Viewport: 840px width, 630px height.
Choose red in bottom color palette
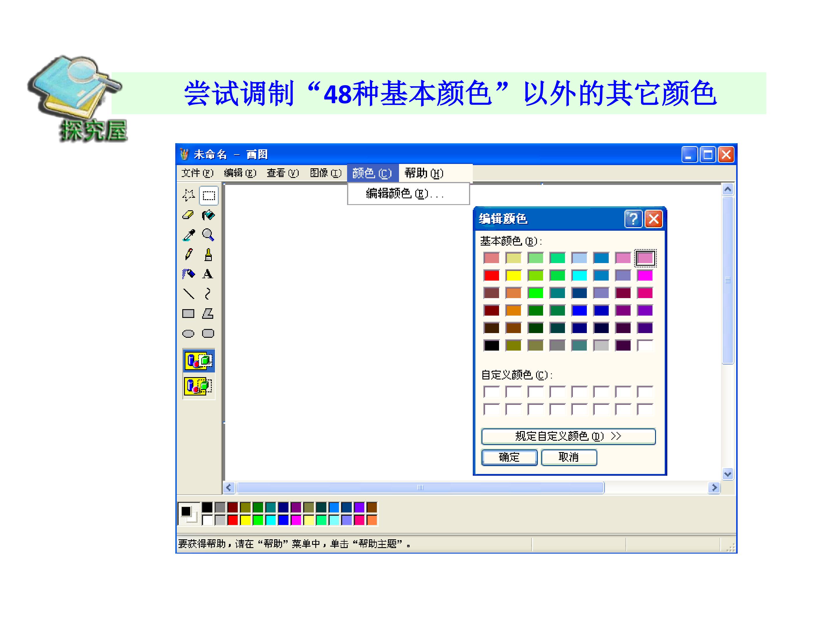(233, 520)
